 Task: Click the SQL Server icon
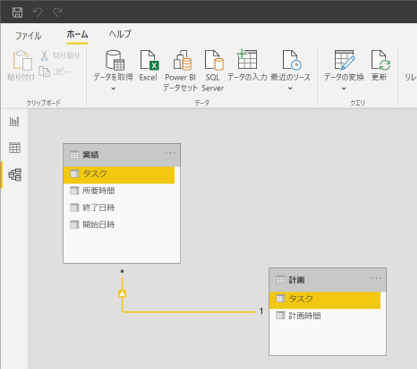point(214,60)
